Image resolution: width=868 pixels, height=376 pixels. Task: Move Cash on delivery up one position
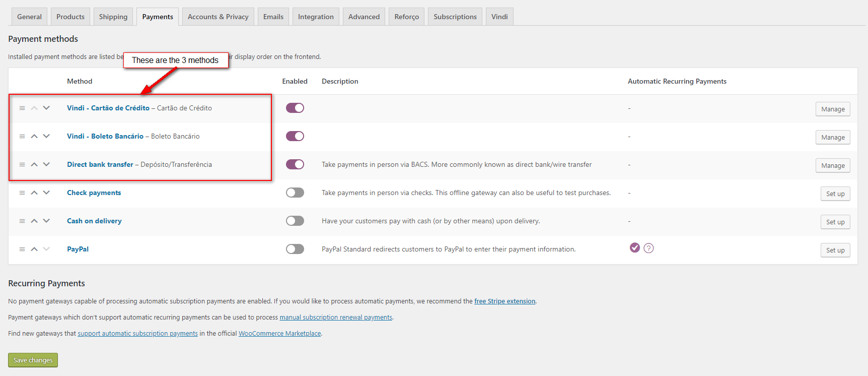coord(34,221)
